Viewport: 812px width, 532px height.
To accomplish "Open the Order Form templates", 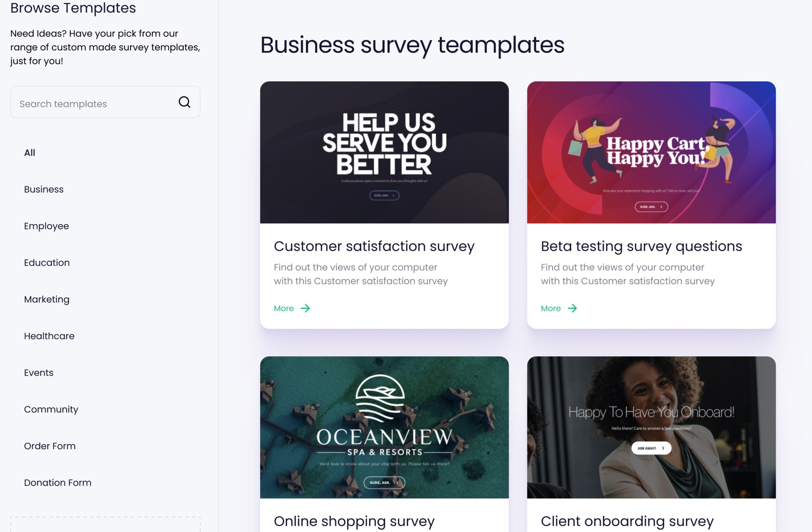I will click(x=50, y=446).
